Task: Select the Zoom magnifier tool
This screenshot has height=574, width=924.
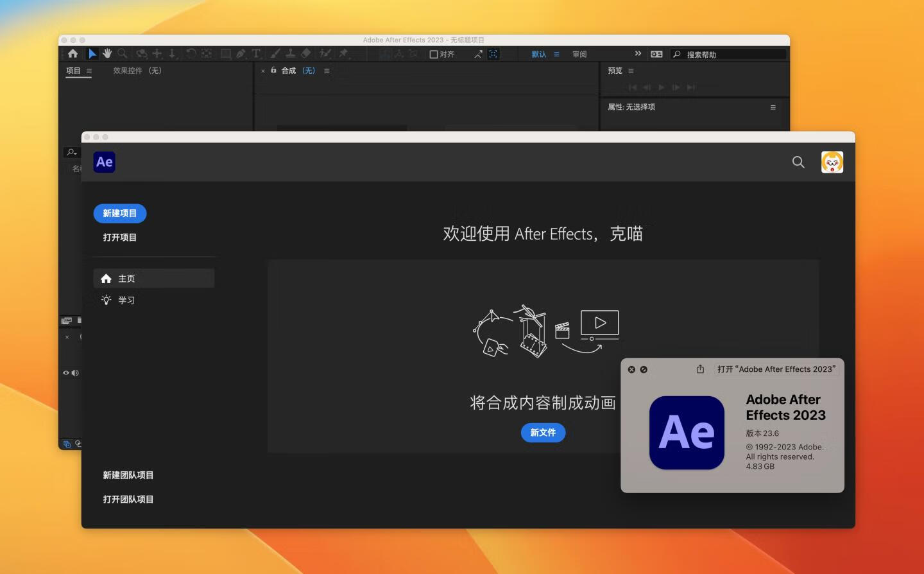Action: pos(123,54)
